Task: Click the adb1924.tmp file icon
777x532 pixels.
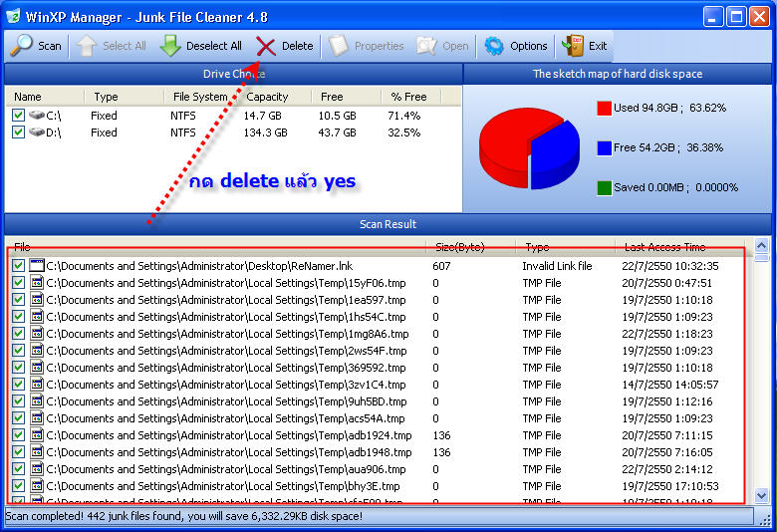Action: click(x=37, y=434)
